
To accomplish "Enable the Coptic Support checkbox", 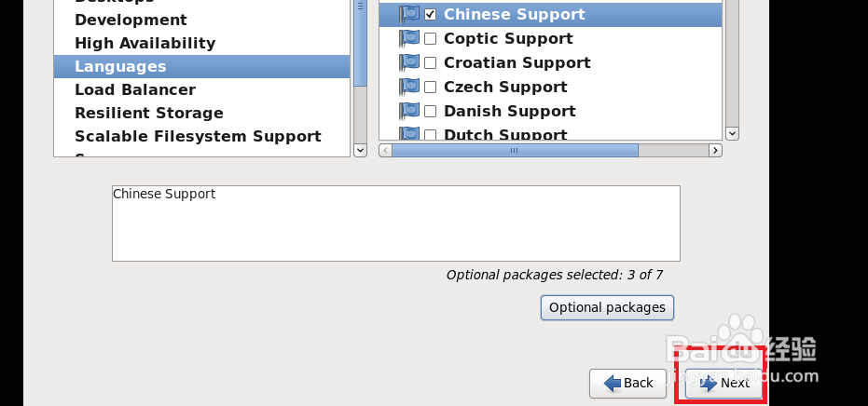I will 431,39.
